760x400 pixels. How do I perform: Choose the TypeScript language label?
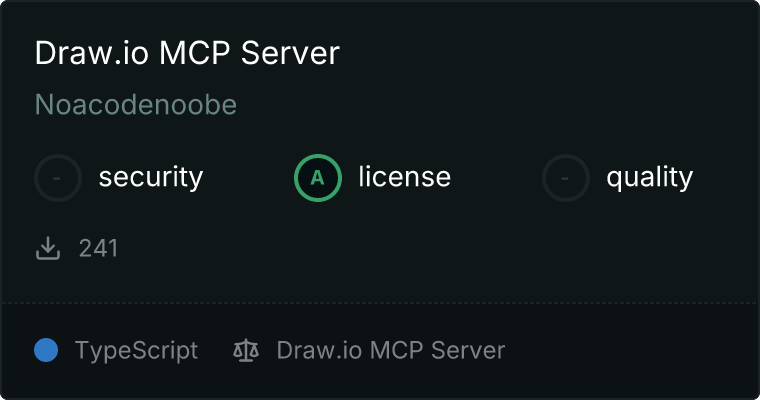(x=136, y=351)
